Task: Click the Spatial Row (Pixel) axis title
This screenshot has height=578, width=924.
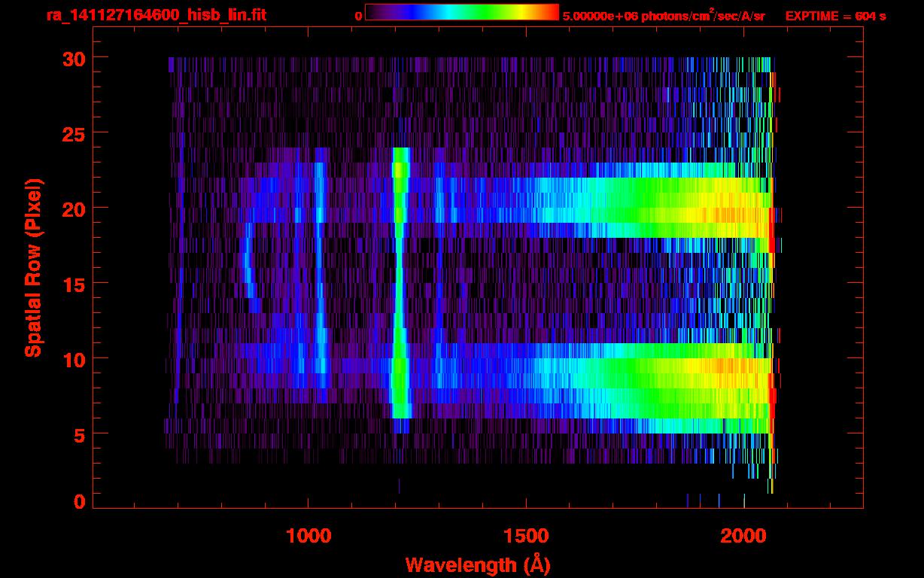Action: point(32,268)
